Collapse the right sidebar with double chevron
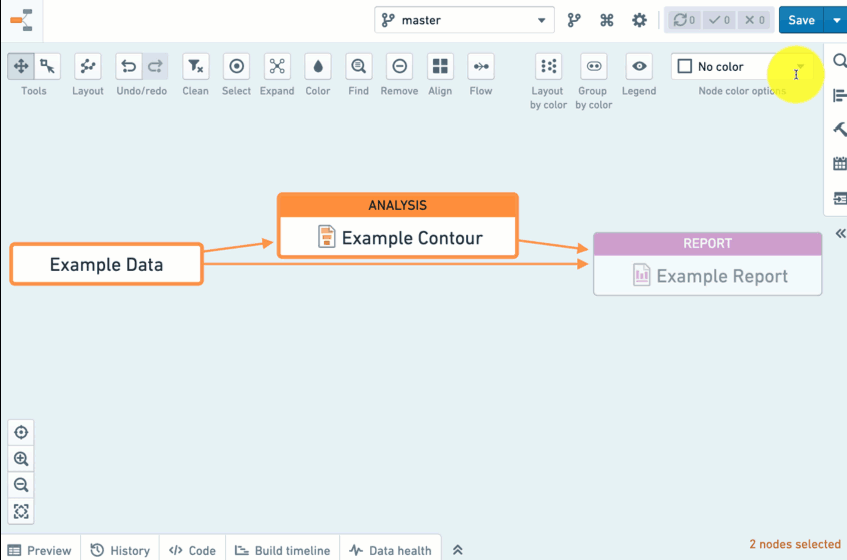 pyautogui.click(x=840, y=233)
